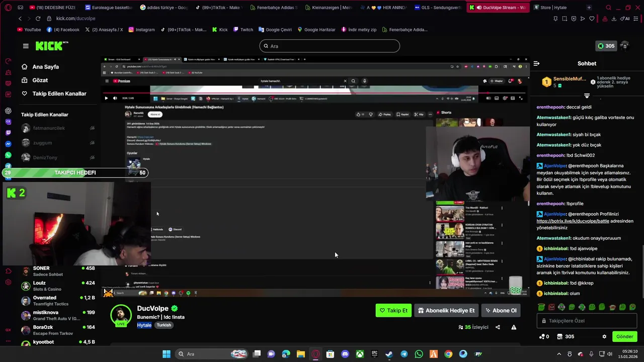Open chat settings gear icon
The width and height of the screenshot is (644, 362).
604,336
